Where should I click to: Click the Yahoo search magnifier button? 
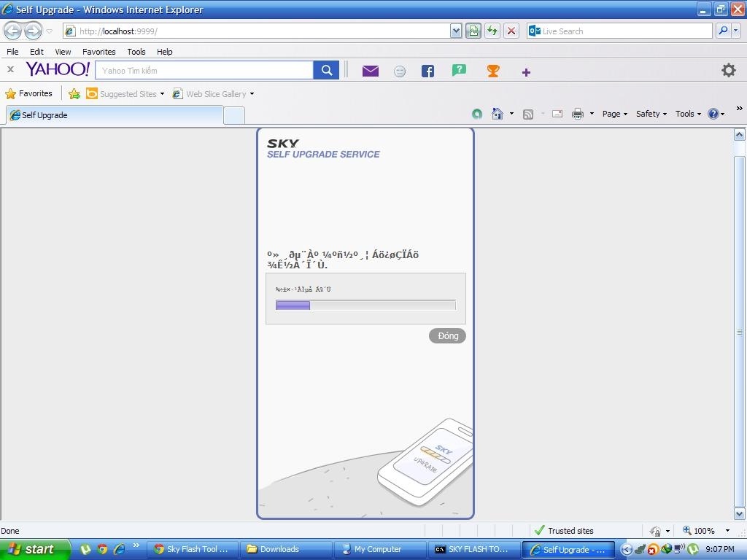click(x=327, y=70)
